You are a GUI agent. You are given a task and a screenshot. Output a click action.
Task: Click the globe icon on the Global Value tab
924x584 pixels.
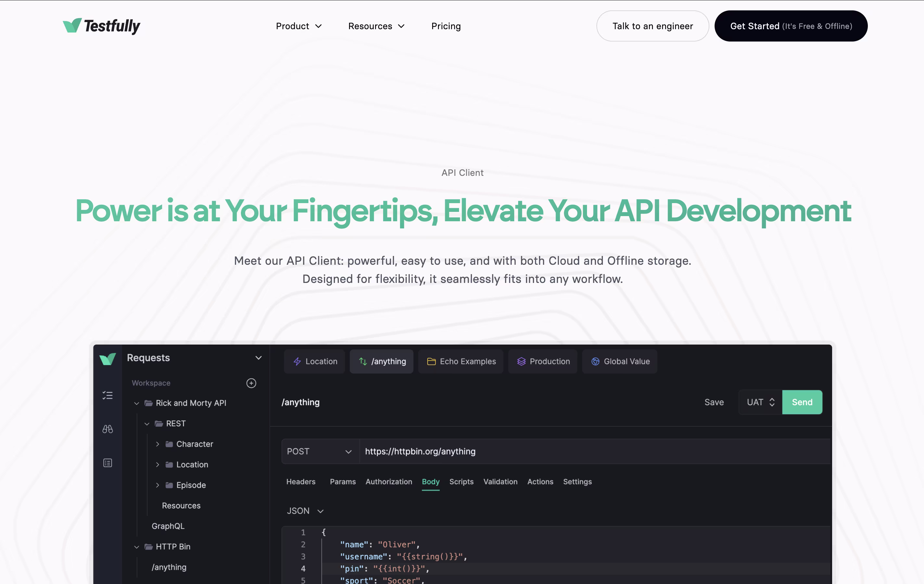click(595, 361)
